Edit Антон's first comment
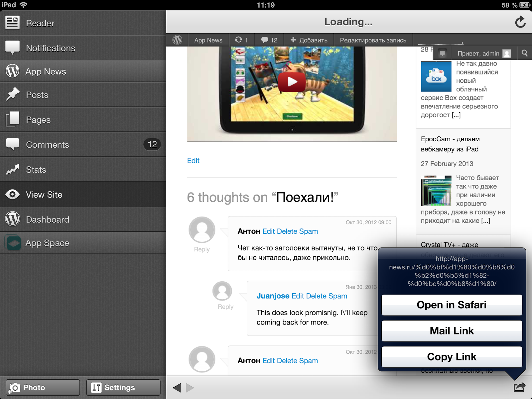Screen dimensions: 532x399 point(269,231)
